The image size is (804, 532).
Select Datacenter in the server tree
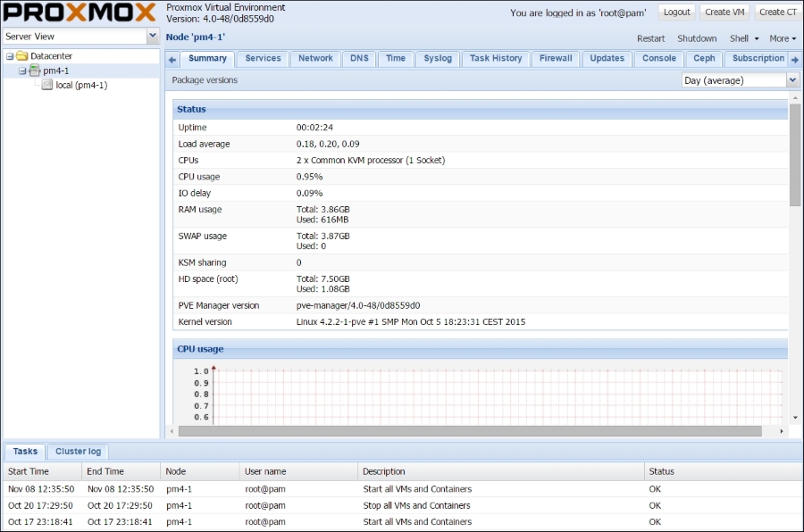[51, 56]
